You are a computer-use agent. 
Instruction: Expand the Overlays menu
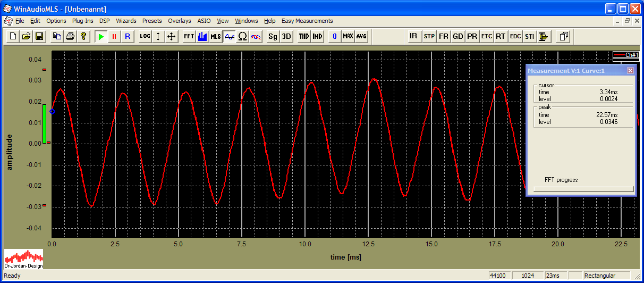click(x=179, y=21)
